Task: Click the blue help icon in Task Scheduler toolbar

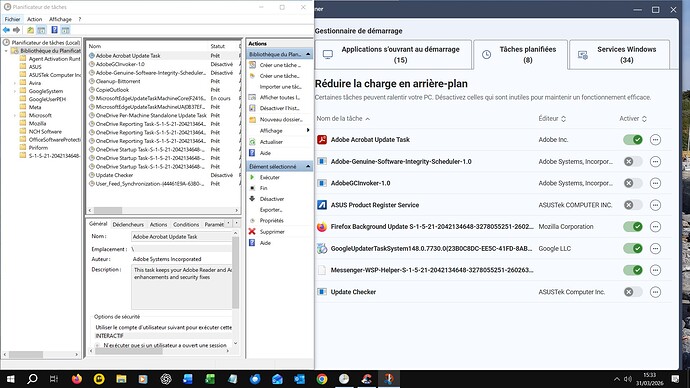Action: [x=54, y=30]
